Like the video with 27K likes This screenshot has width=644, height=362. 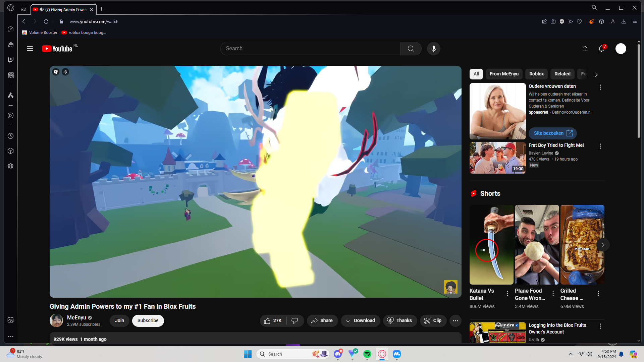[273, 321]
